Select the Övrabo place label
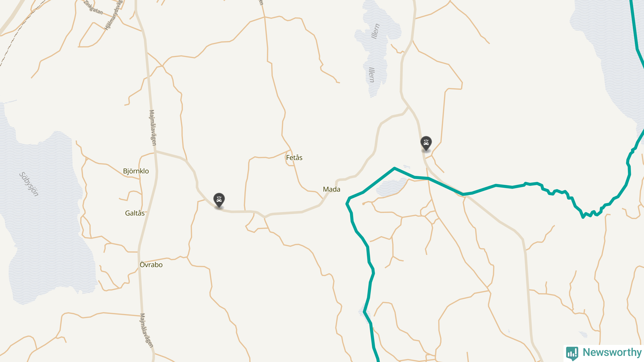The height and width of the screenshot is (362, 644). pyautogui.click(x=151, y=265)
